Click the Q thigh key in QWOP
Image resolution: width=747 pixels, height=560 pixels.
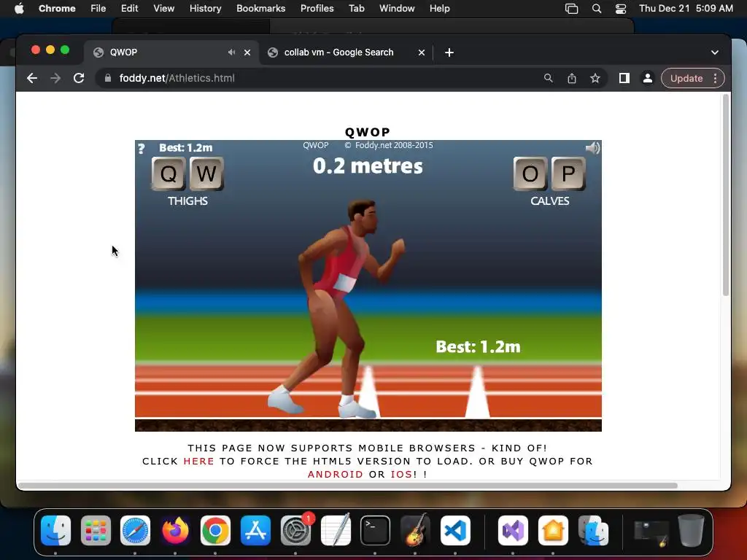(169, 174)
